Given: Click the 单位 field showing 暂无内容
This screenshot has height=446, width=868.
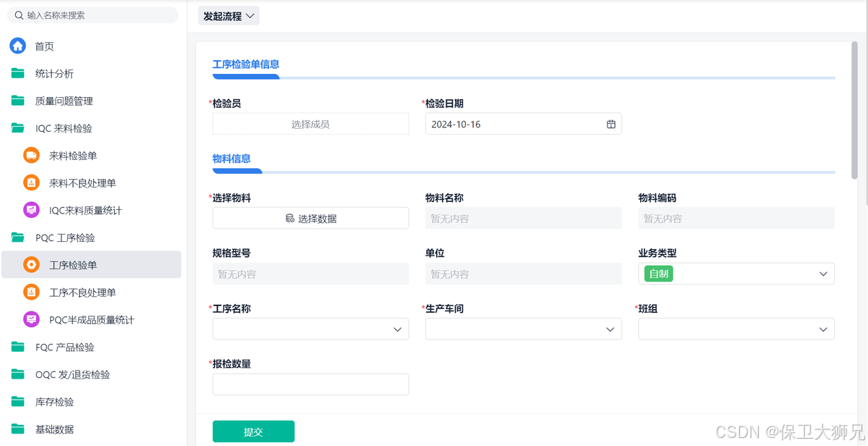Looking at the screenshot, I should pos(524,274).
